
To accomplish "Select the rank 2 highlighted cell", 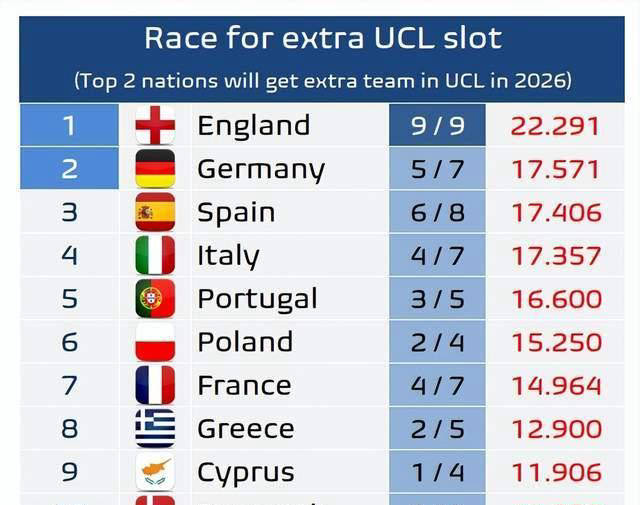I will (x=69, y=169).
